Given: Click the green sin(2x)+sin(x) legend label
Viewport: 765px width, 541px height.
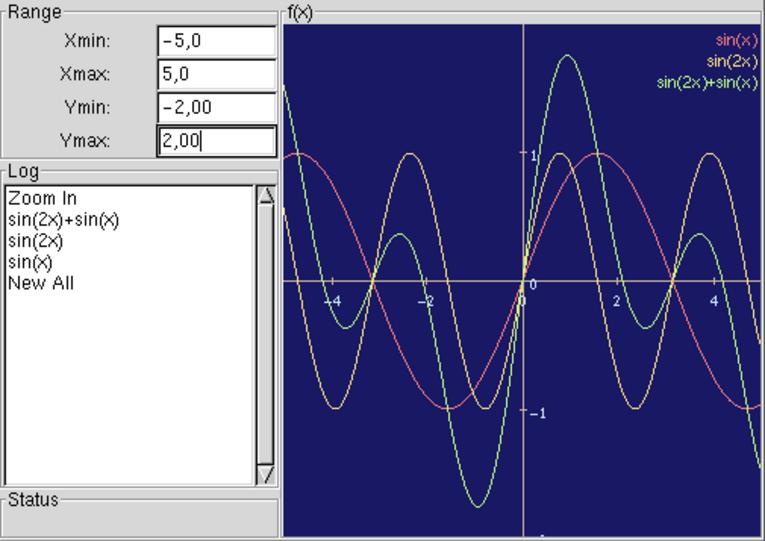Looking at the screenshot, I should [x=707, y=82].
